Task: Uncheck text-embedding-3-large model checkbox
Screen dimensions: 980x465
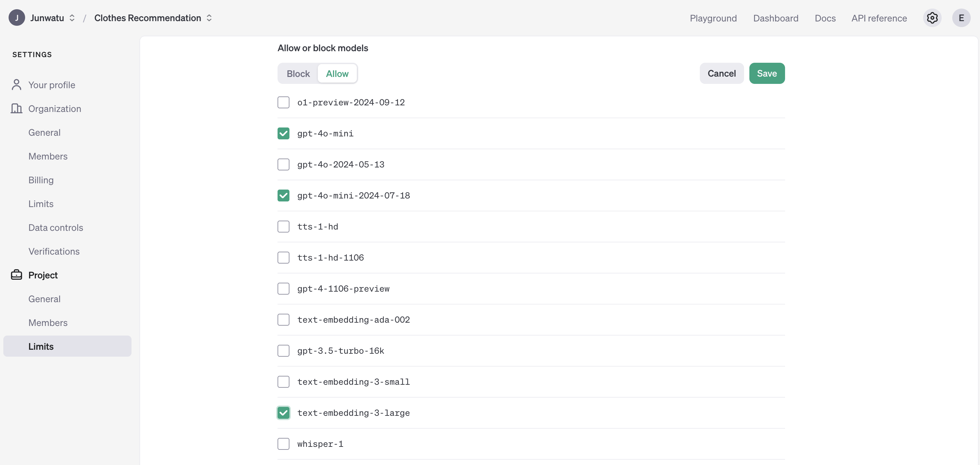Action: coord(283,413)
